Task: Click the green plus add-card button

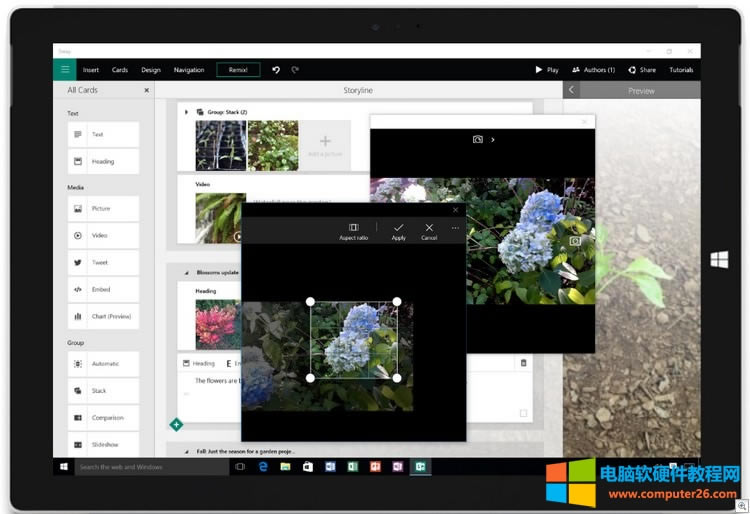Action: [176, 425]
